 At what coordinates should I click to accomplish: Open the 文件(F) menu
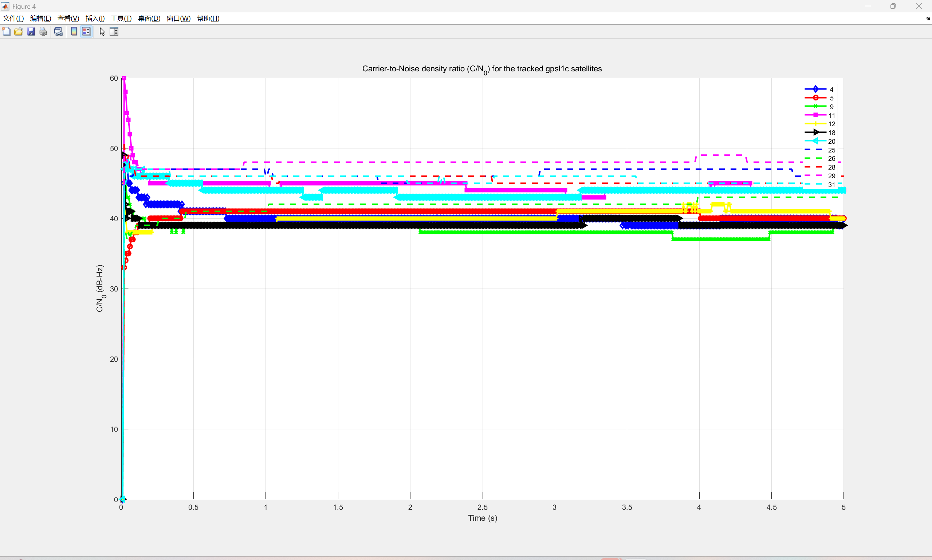13,18
